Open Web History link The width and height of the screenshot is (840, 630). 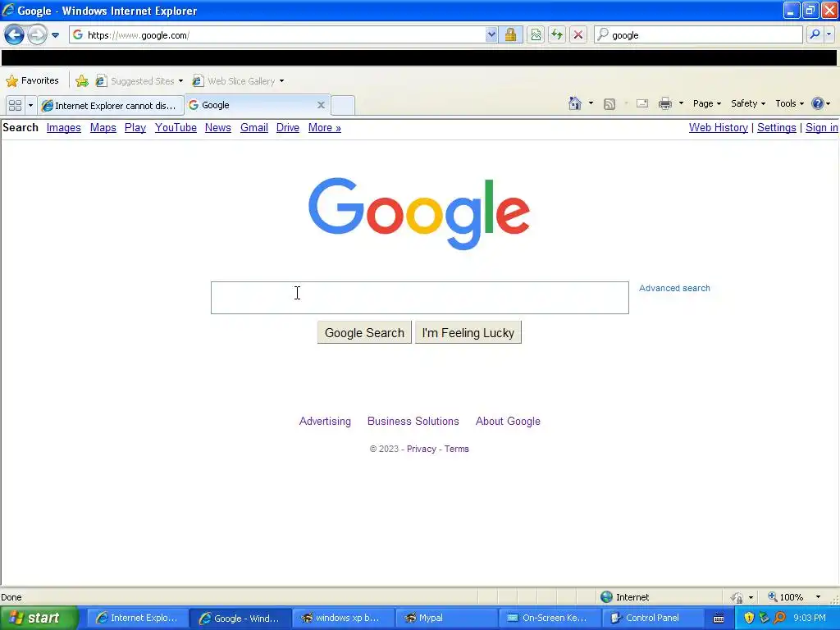click(x=719, y=127)
